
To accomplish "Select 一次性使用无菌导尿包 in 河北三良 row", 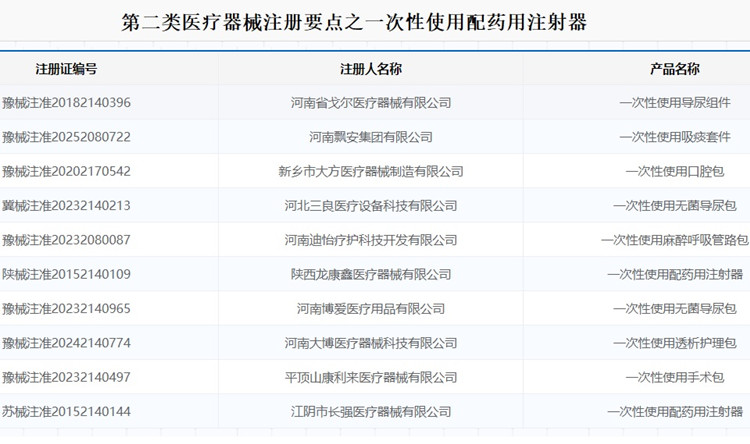I will [x=675, y=206].
